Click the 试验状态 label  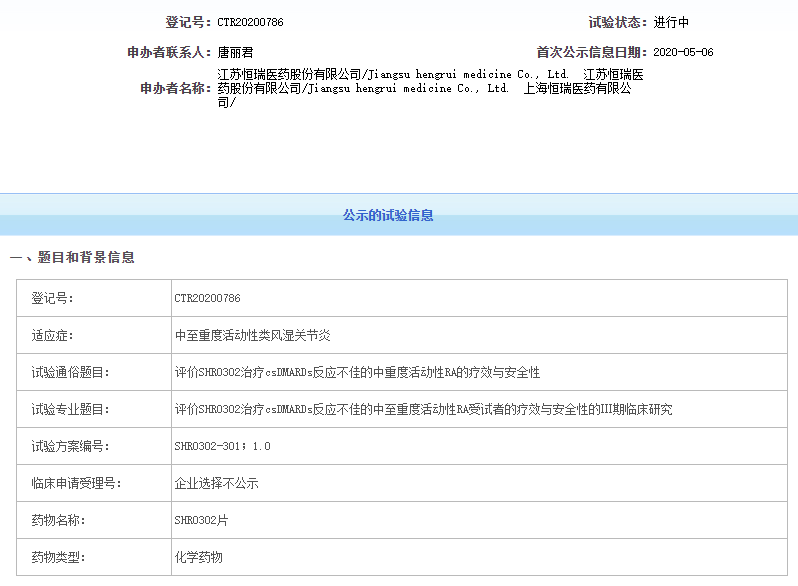pos(617,22)
